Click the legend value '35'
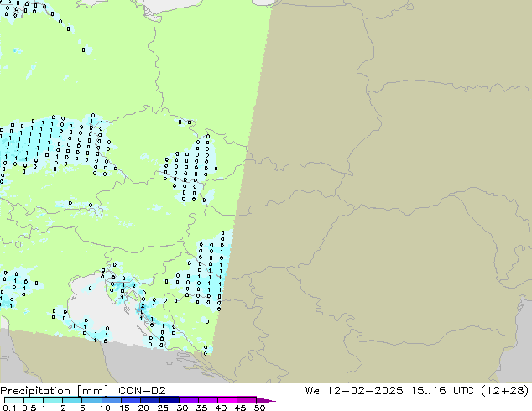 (x=201, y=408)
